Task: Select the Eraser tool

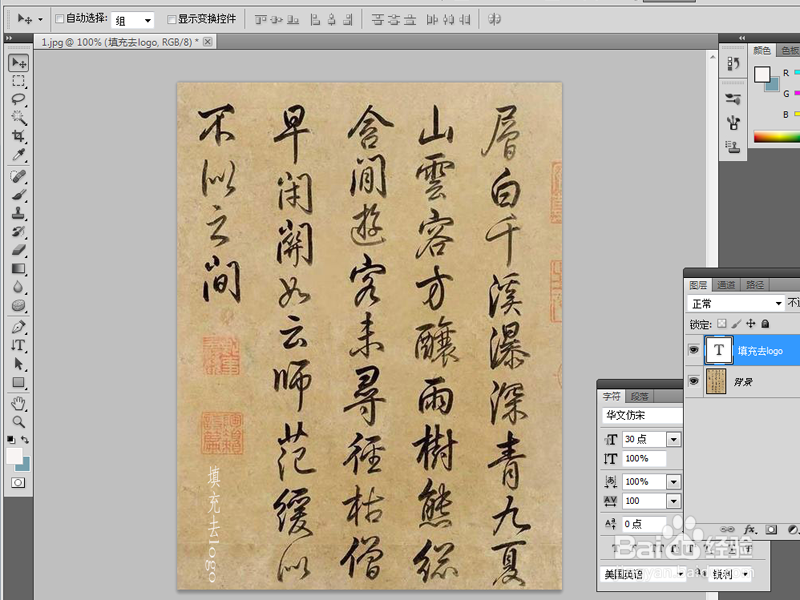Action: [x=18, y=250]
